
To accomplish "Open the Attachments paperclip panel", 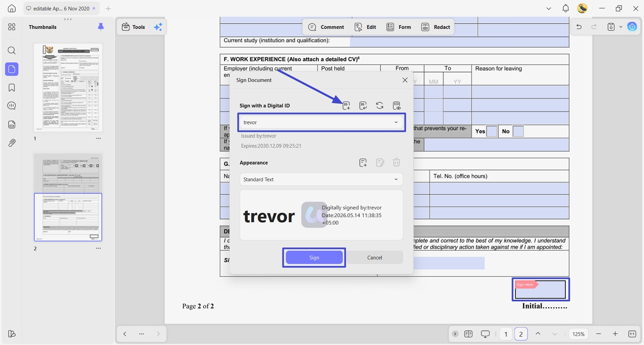I will click(x=12, y=143).
